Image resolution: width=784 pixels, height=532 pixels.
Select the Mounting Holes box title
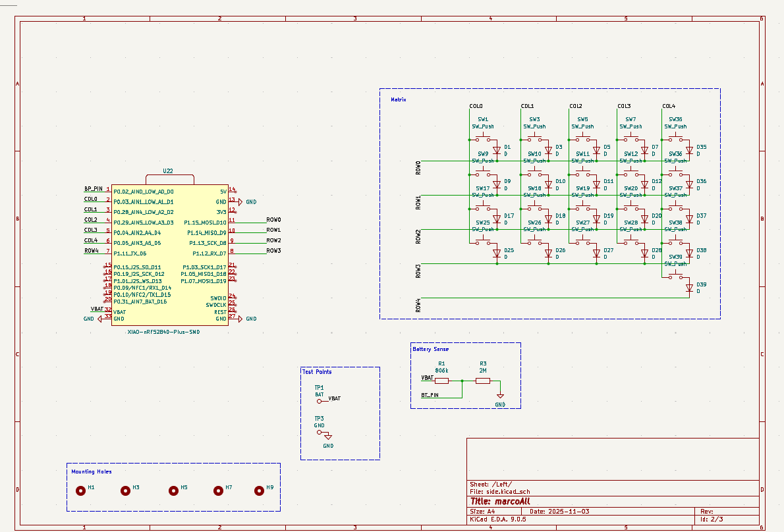pyautogui.click(x=91, y=471)
